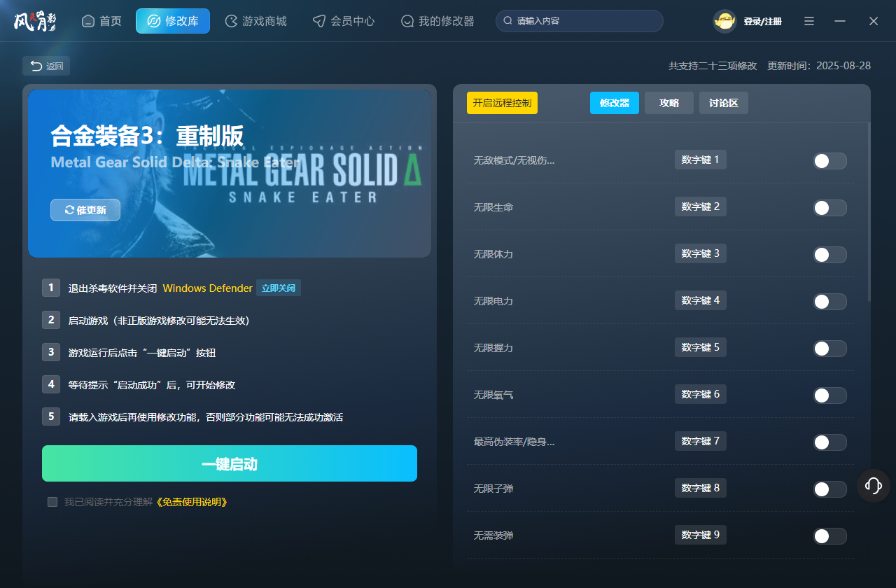Switch to the 攻略 tab
This screenshot has width=896, height=588.
(x=669, y=103)
